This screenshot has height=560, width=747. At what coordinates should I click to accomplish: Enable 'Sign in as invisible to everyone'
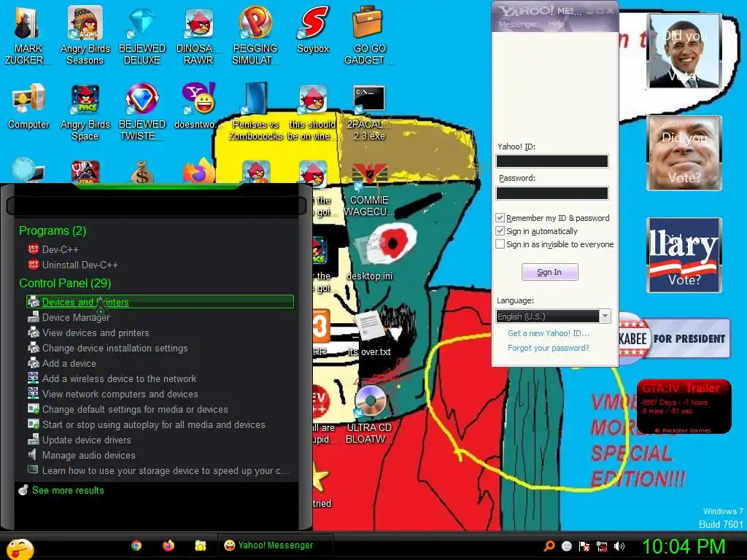point(500,244)
